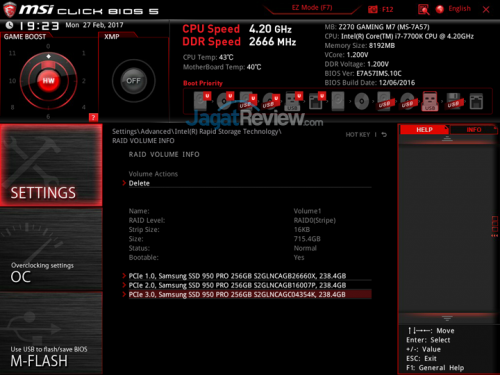
Task: Select the UEFI USB CD/DVD boot icon
Action: click(271, 101)
